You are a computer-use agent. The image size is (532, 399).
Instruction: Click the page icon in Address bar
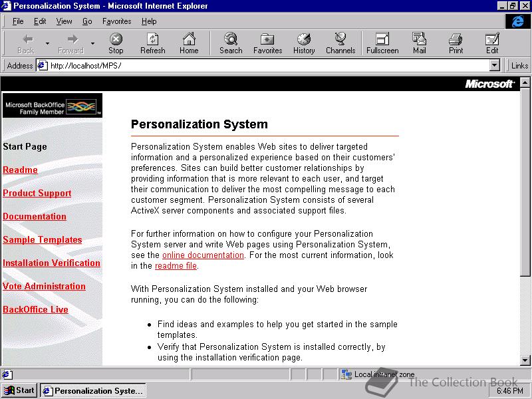coord(42,65)
